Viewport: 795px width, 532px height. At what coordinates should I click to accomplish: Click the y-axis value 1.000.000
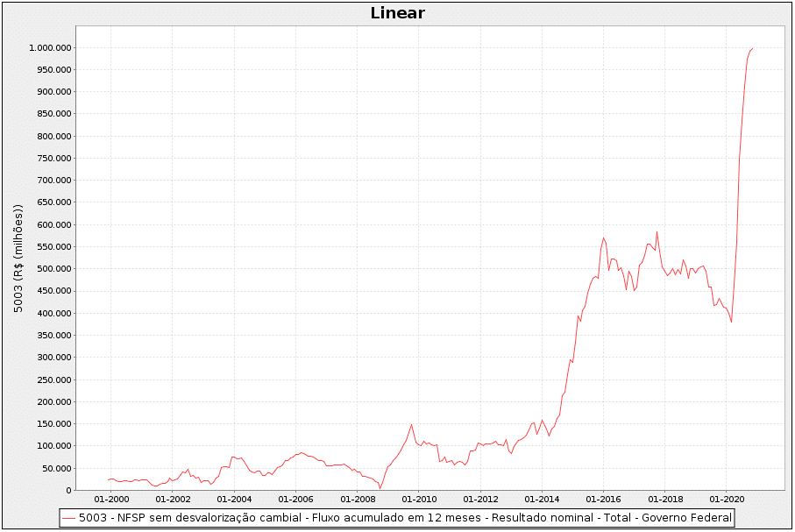pos(50,47)
